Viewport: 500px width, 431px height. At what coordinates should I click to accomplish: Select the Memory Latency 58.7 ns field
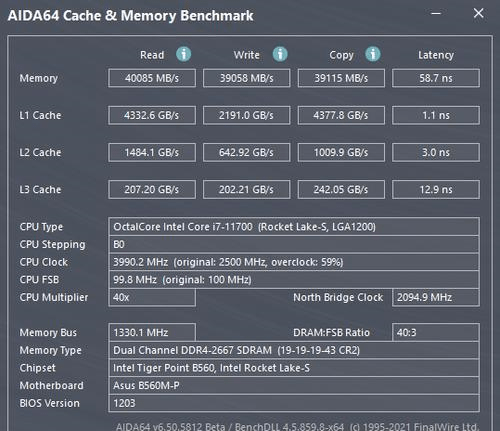click(436, 78)
